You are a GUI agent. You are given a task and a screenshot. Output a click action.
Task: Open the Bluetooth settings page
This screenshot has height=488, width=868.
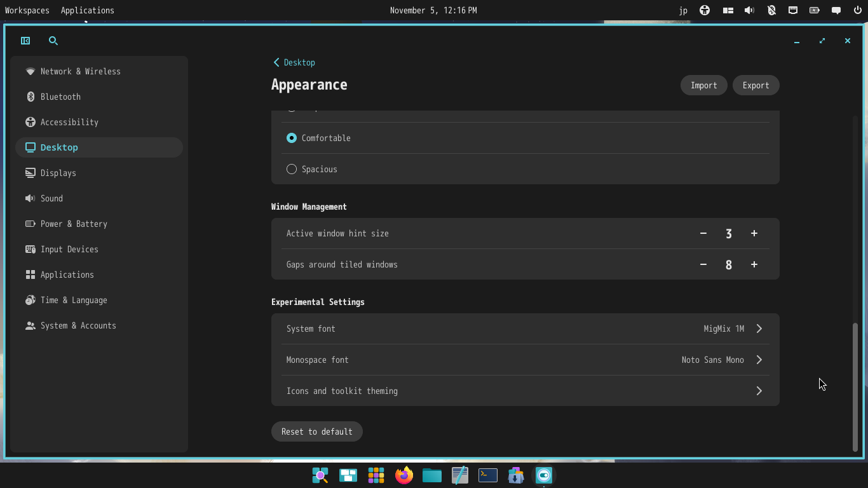99,97
